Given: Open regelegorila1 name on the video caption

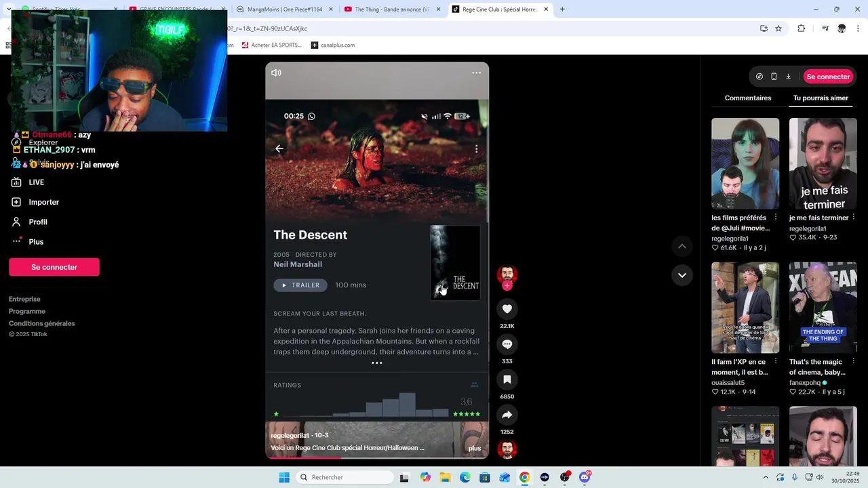Looking at the screenshot, I should point(290,435).
